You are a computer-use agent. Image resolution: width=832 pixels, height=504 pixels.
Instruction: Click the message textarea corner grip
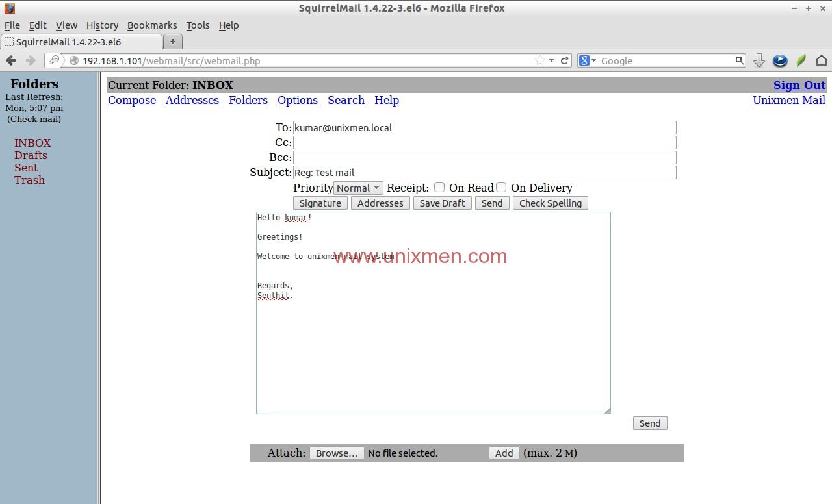[607, 410]
